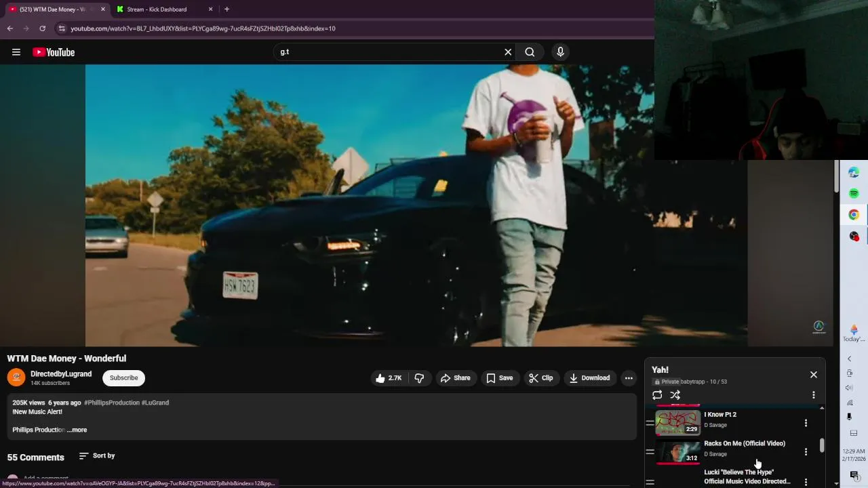Focus the YouTube URL address bar
Screen dimensions: 868x488
click(x=353, y=28)
